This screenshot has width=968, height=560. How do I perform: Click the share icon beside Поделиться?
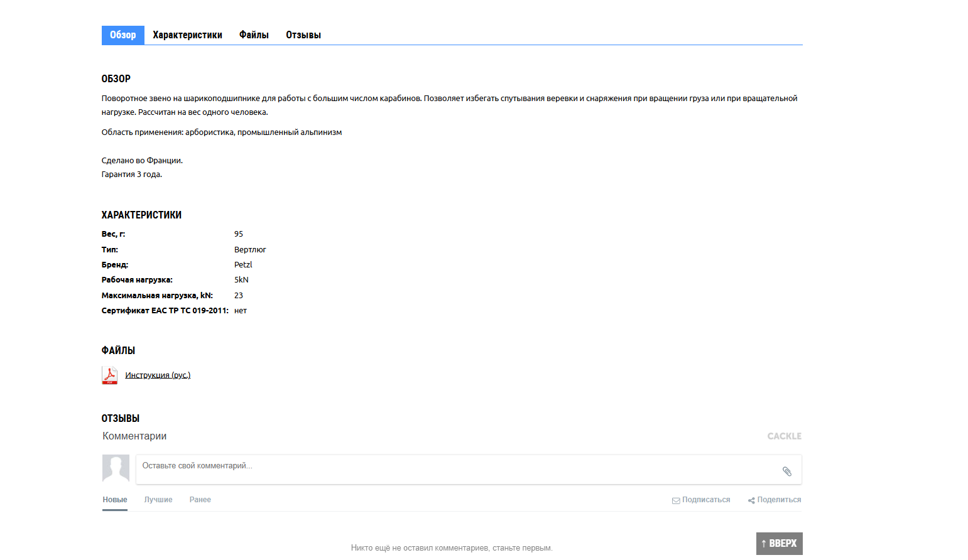click(x=751, y=500)
